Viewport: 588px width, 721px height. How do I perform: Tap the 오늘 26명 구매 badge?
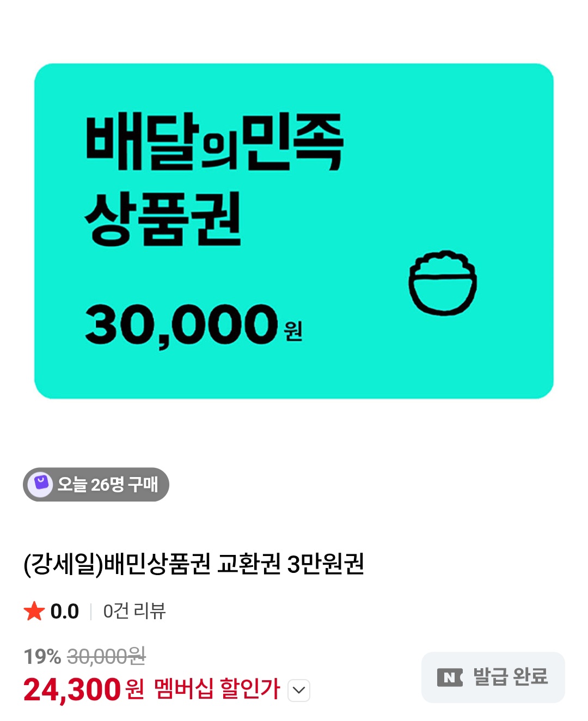[x=96, y=484]
